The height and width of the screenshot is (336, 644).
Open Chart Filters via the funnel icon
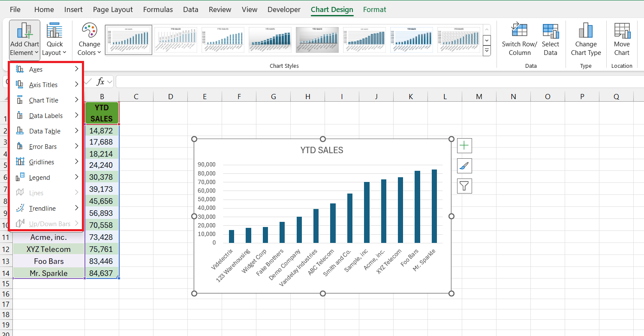(464, 186)
